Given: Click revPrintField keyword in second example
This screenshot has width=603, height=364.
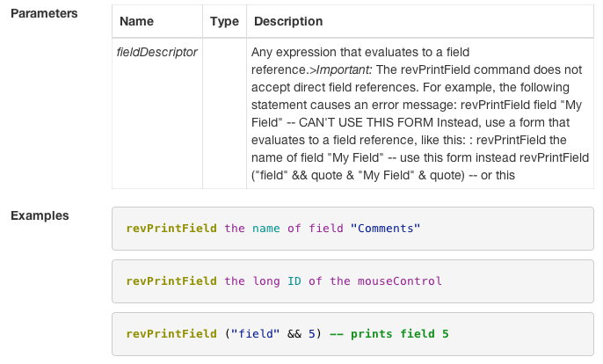Looking at the screenshot, I should [171, 281].
